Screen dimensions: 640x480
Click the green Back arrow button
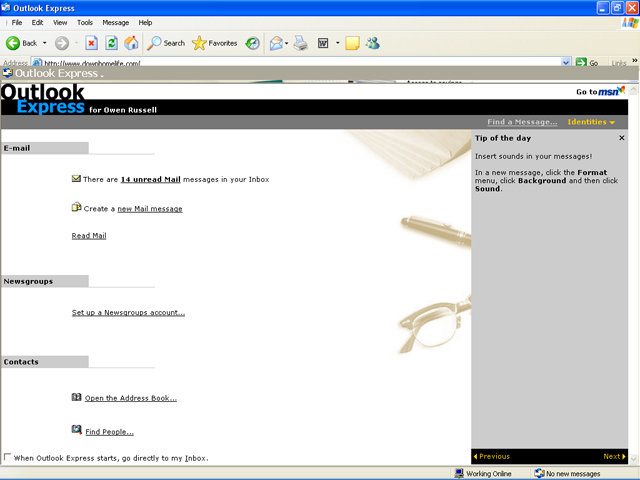[x=13, y=43]
